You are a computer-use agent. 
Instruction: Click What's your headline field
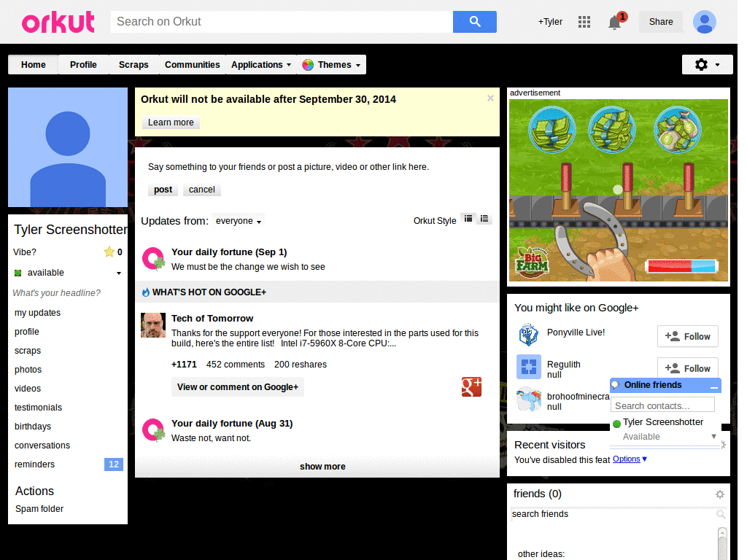pyautogui.click(x=57, y=293)
